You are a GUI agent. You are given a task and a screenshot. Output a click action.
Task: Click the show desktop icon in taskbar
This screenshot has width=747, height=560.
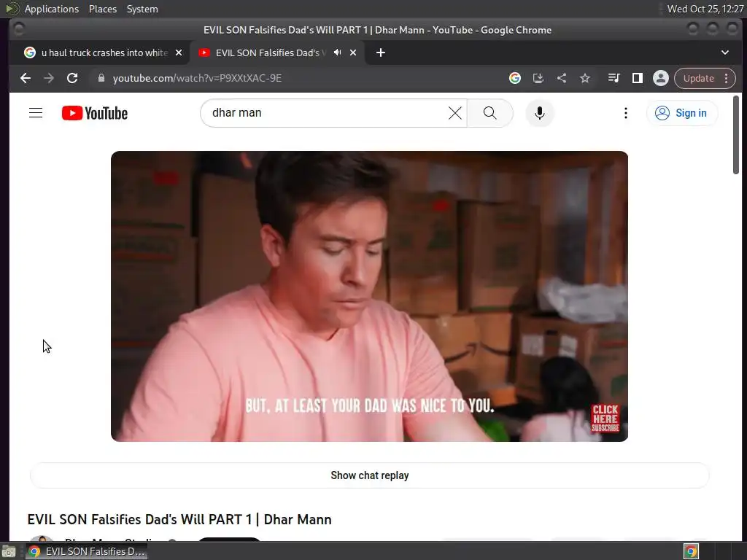pyautogui.click(x=8, y=551)
